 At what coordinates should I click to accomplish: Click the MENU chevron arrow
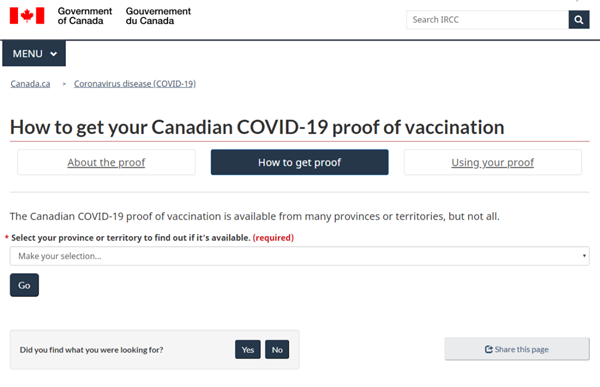coord(54,54)
